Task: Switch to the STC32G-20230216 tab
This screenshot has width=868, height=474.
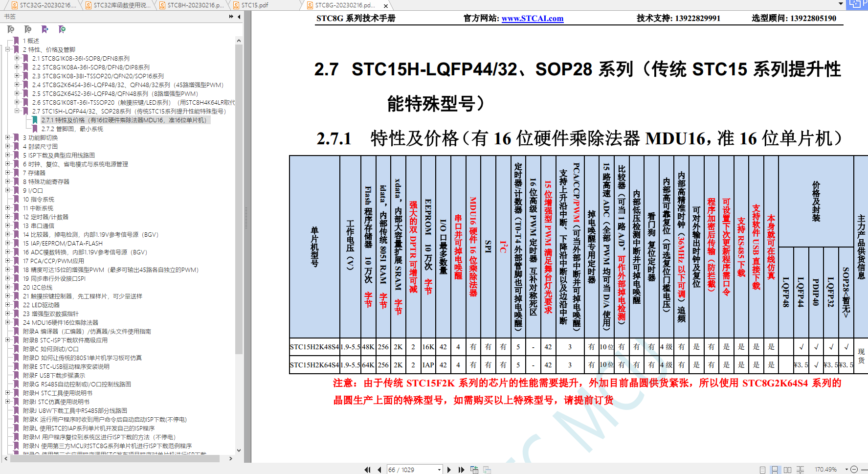Action: [x=43, y=5]
